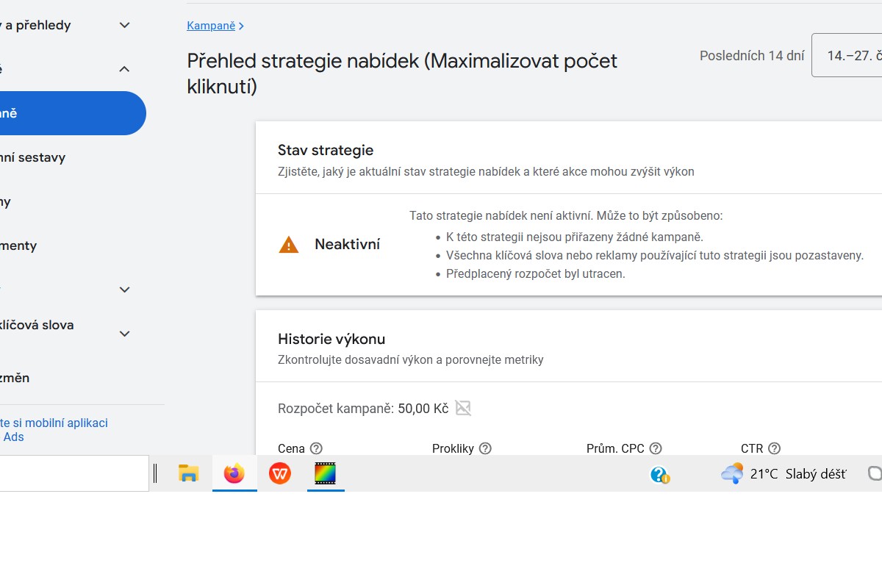Expand the 'a přehledy' sidebar section chevron
This screenshot has height=588, width=882.
(x=125, y=26)
